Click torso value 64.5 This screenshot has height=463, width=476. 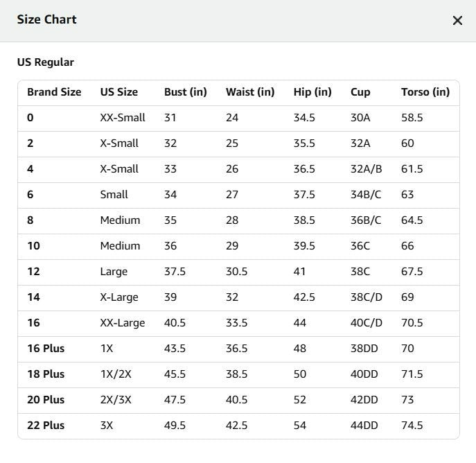(412, 220)
